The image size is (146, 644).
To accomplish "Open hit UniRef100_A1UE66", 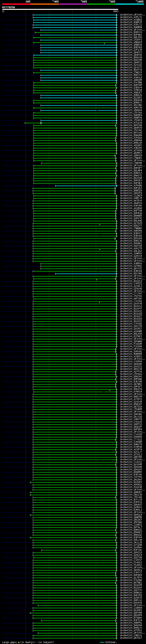I will point(131,208).
